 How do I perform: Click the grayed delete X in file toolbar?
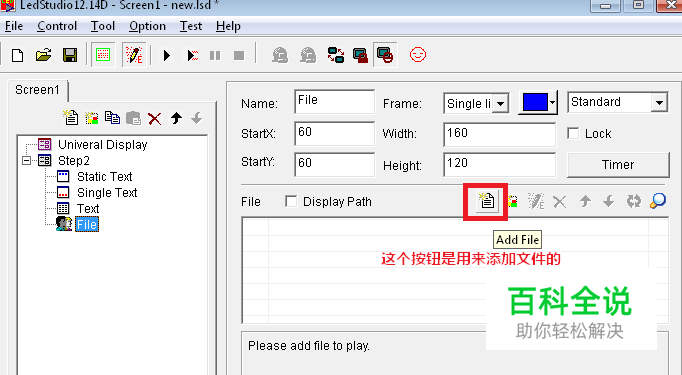[560, 201]
